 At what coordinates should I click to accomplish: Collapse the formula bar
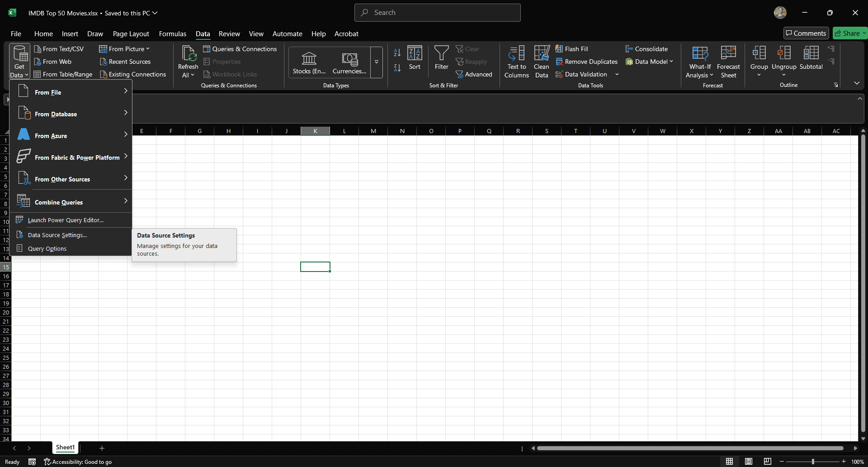pyautogui.click(x=860, y=99)
